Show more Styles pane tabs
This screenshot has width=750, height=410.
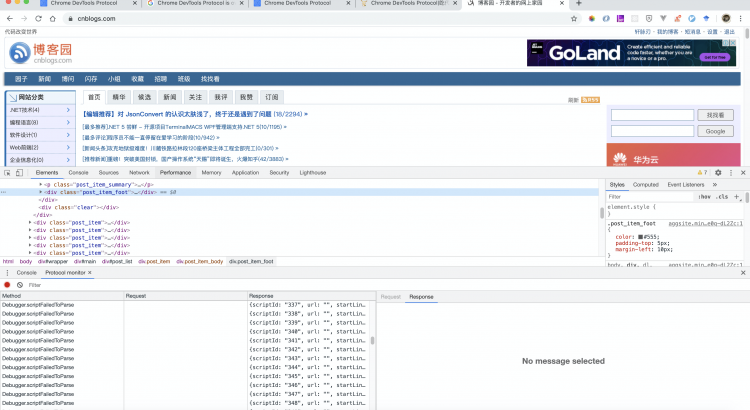716,184
